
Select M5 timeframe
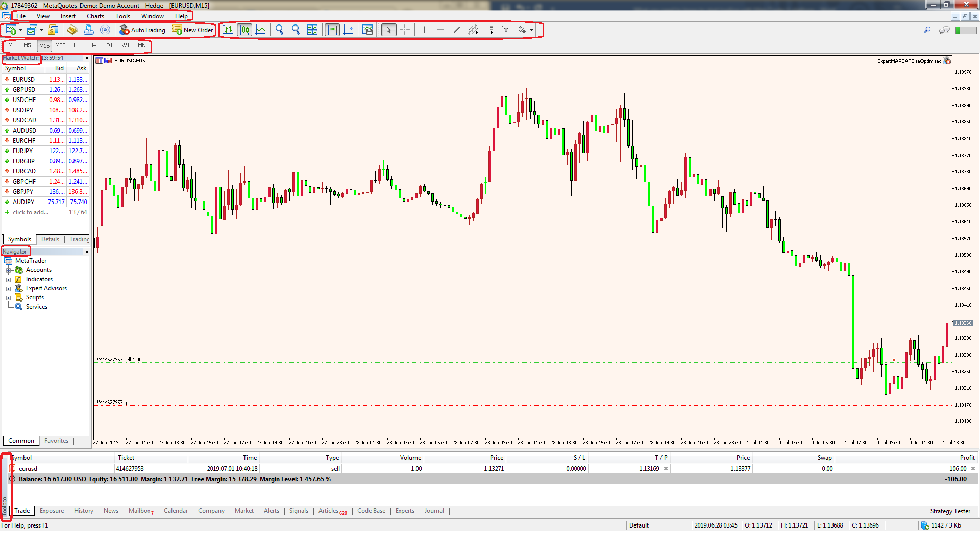point(28,45)
